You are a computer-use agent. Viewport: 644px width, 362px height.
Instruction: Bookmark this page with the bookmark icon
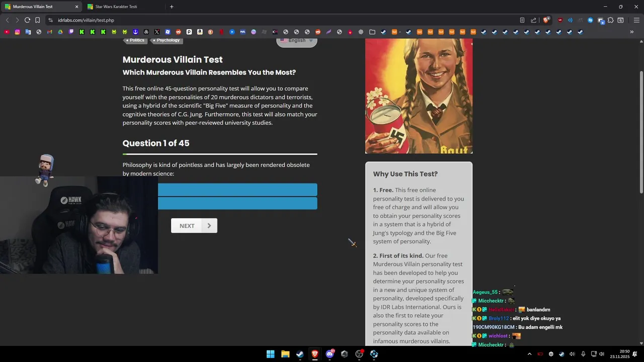click(37, 20)
